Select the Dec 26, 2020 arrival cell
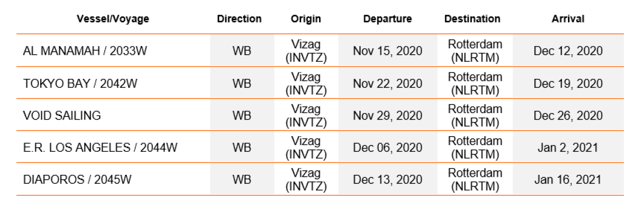 (x=568, y=115)
